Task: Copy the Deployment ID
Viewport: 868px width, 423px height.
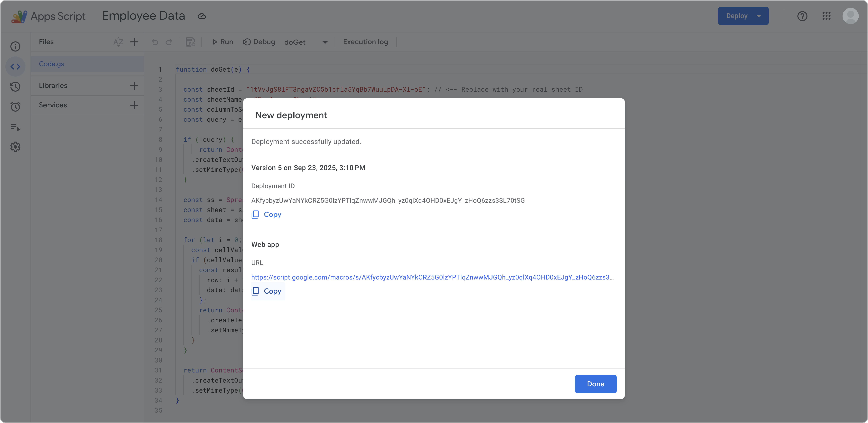Action: coord(267,215)
